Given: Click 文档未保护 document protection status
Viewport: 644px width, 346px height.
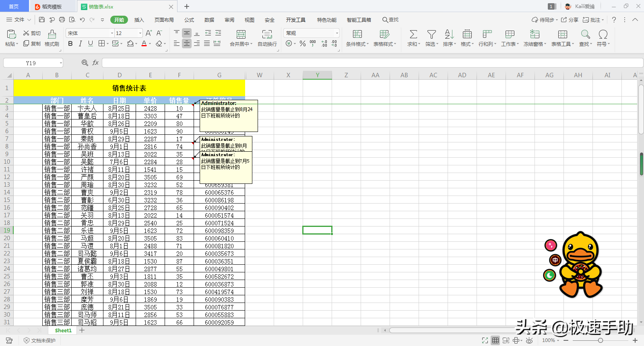Looking at the screenshot, I should click(40, 340).
